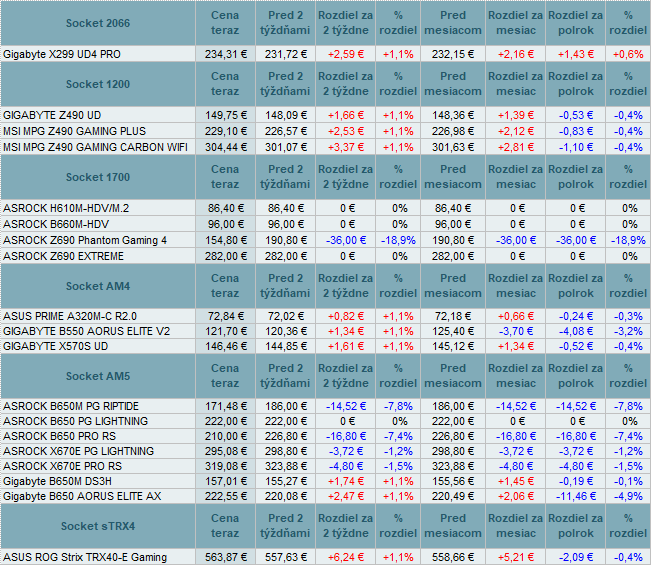651x565 pixels.
Task: Click the Socket AM5 section header
Action: pos(98,377)
